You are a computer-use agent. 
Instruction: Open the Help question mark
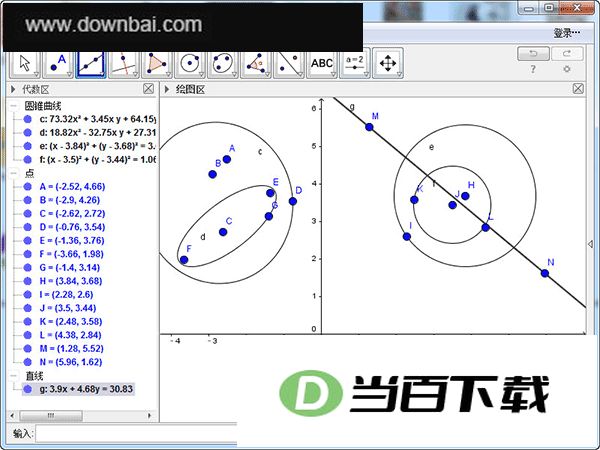[x=533, y=70]
